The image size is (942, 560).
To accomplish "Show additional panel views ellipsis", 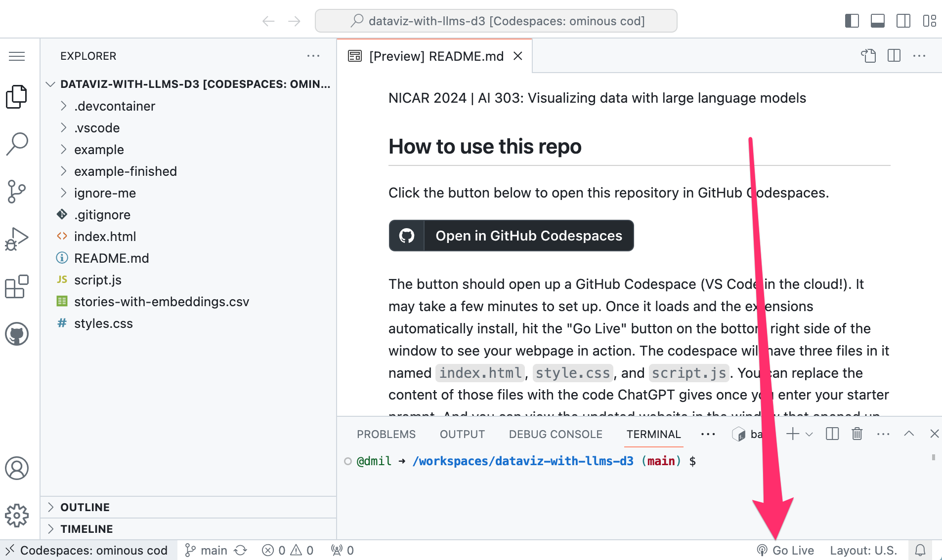I will coord(708,434).
